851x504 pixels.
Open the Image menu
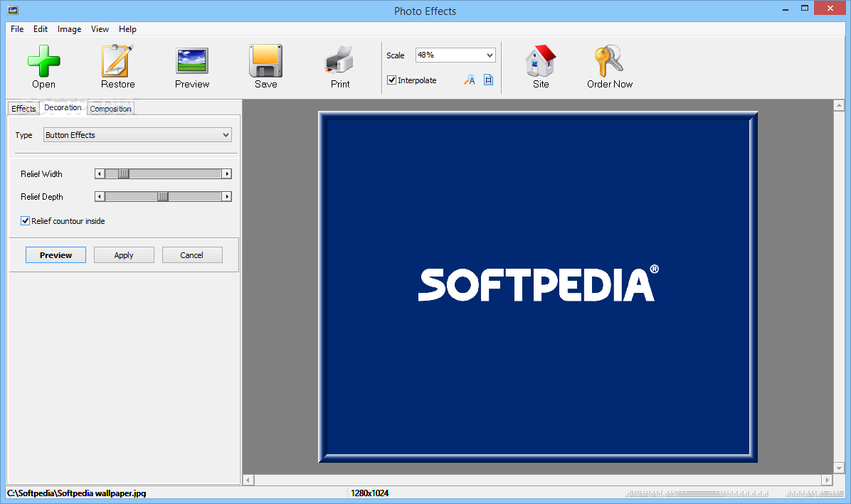click(x=70, y=29)
